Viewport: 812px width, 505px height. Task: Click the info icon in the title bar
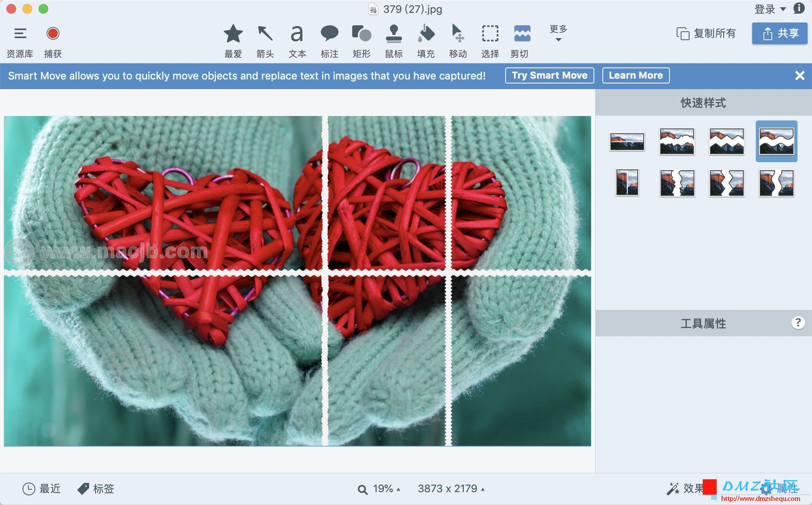click(x=799, y=8)
